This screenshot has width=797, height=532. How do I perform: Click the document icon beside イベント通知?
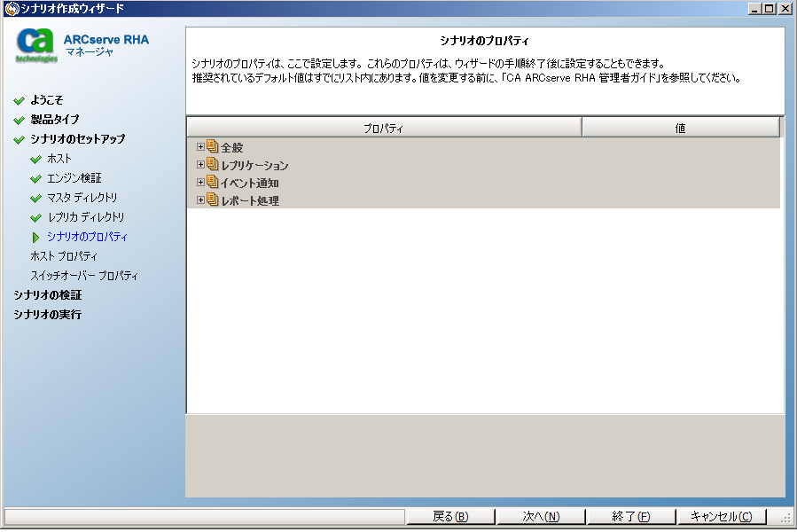coord(211,180)
